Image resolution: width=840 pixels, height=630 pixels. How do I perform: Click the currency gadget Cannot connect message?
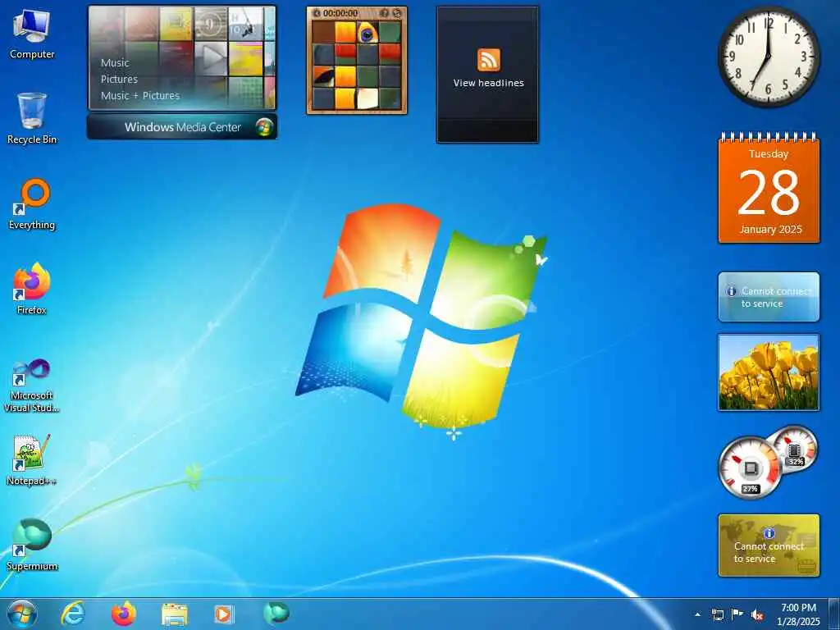(769, 552)
